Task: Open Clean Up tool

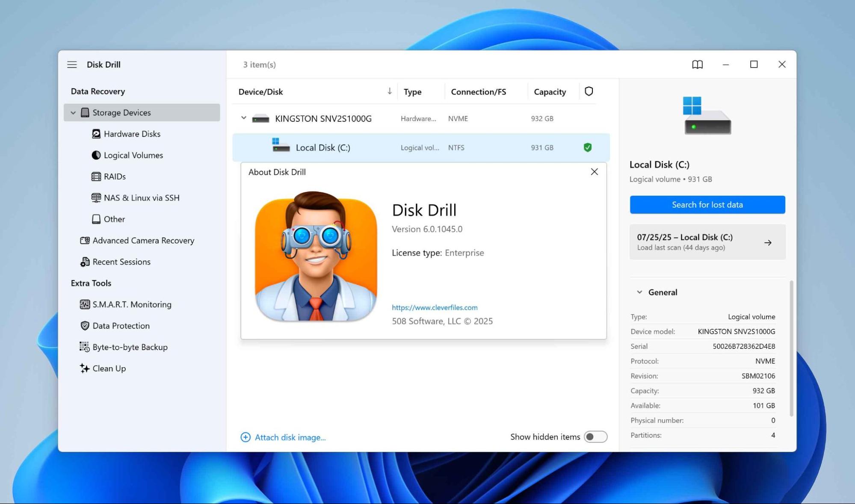Action: point(109,368)
